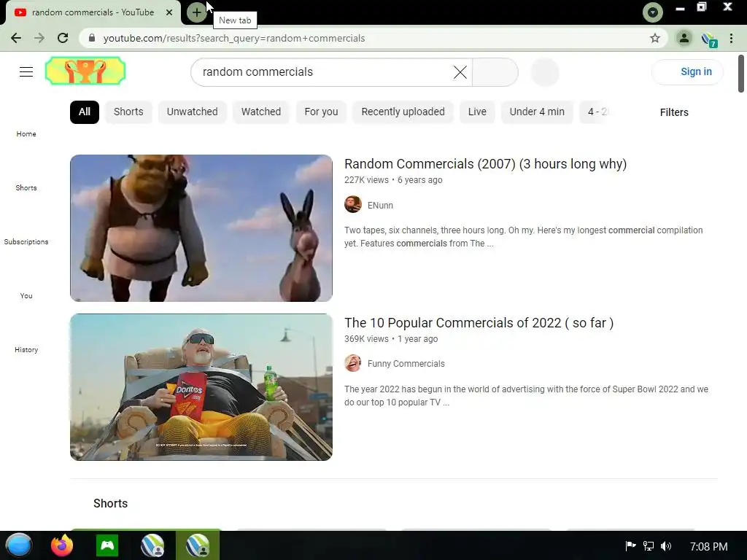This screenshot has width=747, height=560.
Task: Click the search submit button
Action: tap(495, 72)
